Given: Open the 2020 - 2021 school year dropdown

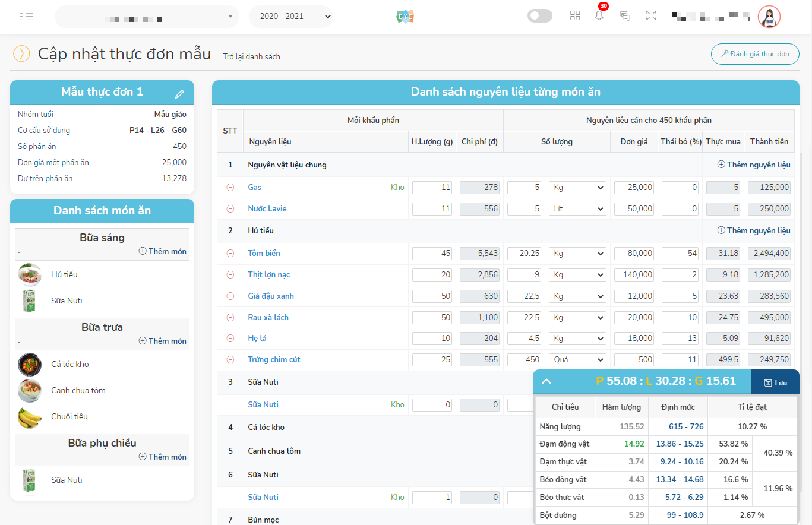Looking at the screenshot, I should click(290, 17).
